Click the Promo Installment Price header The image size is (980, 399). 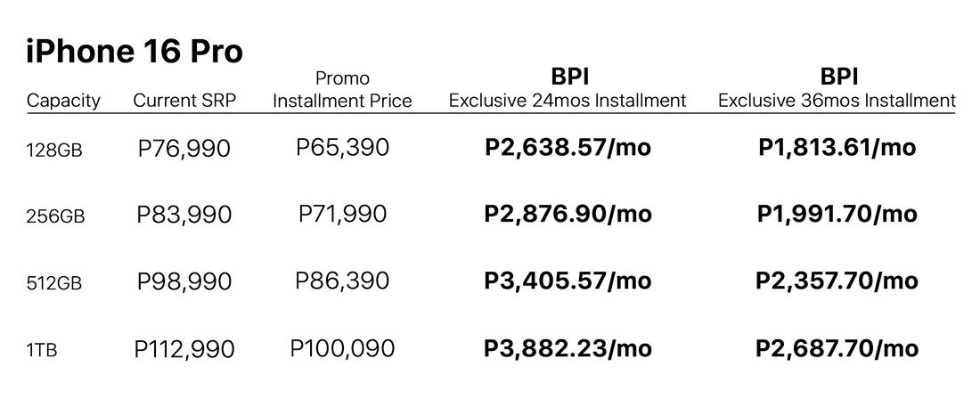coord(342,90)
